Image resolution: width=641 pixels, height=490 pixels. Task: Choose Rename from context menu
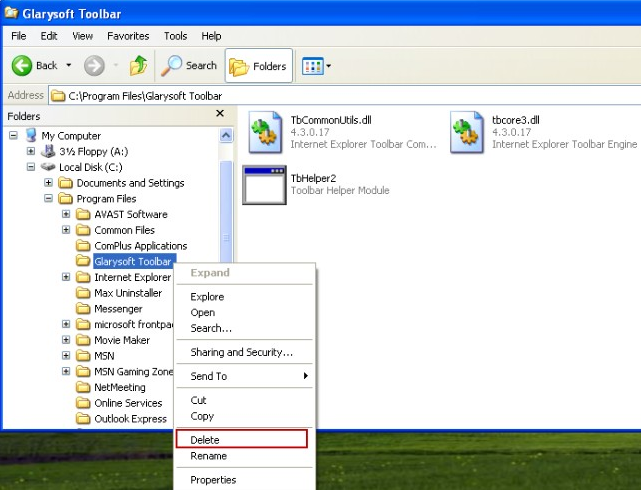coord(244,456)
